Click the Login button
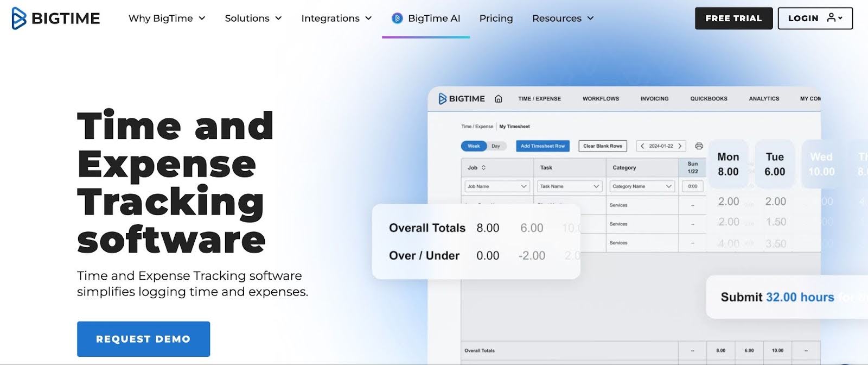This screenshot has height=365, width=868. click(x=815, y=18)
